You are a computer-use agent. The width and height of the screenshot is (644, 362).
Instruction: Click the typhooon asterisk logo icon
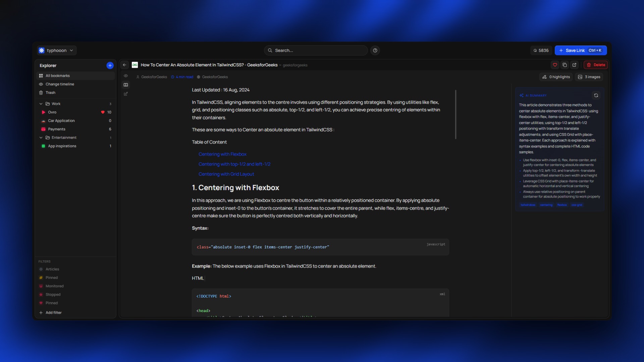tap(42, 50)
